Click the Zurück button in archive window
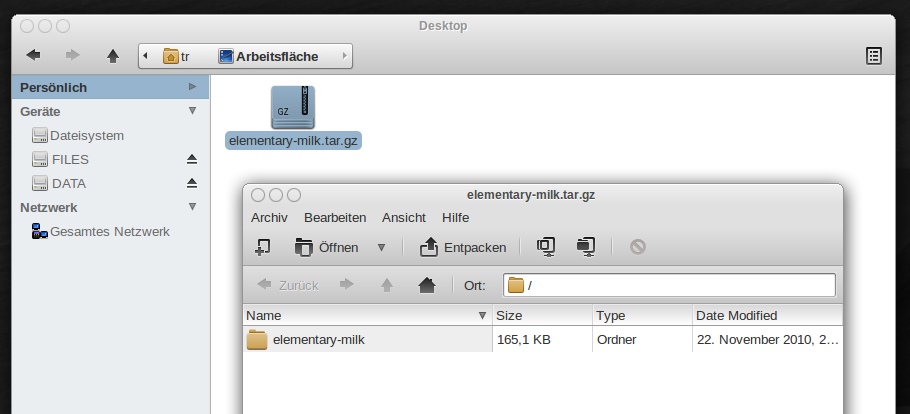The height and width of the screenshot is (414, 910). [x=288, y=285]
